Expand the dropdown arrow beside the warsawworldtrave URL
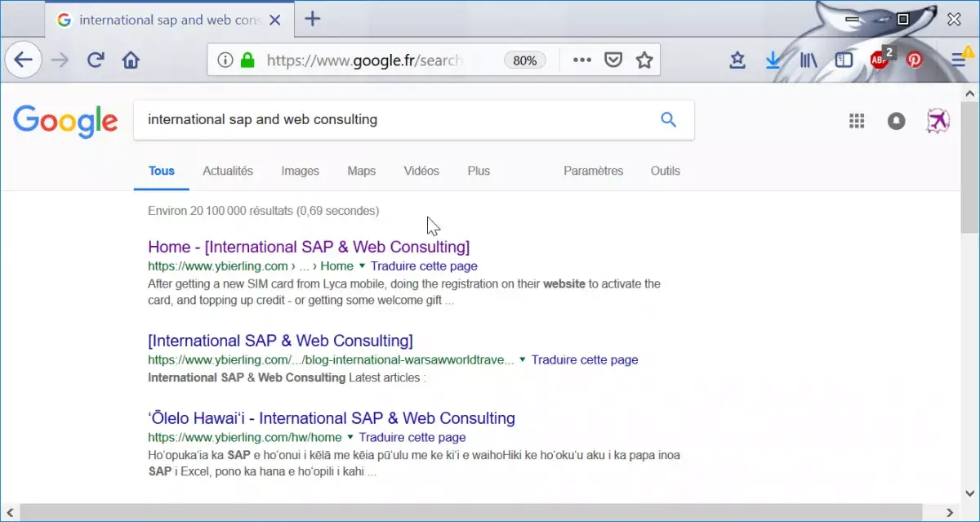This screenshot has height=522, width=980. pos(523,360)
